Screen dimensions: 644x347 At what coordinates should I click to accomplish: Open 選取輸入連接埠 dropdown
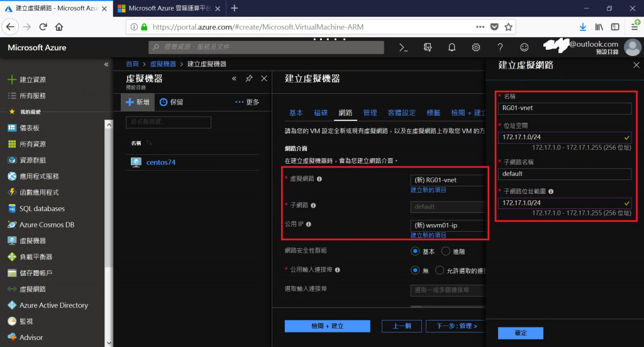(448, 290)
